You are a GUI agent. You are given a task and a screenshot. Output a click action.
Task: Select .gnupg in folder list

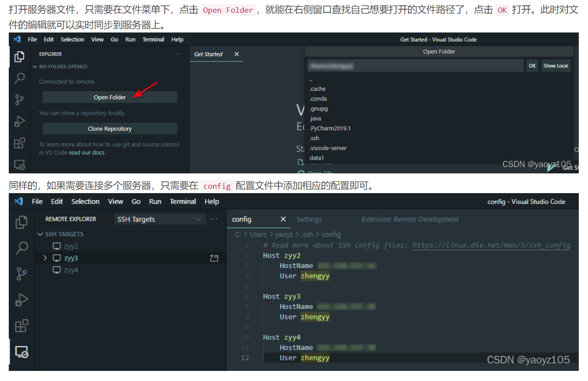pos(318,108)
